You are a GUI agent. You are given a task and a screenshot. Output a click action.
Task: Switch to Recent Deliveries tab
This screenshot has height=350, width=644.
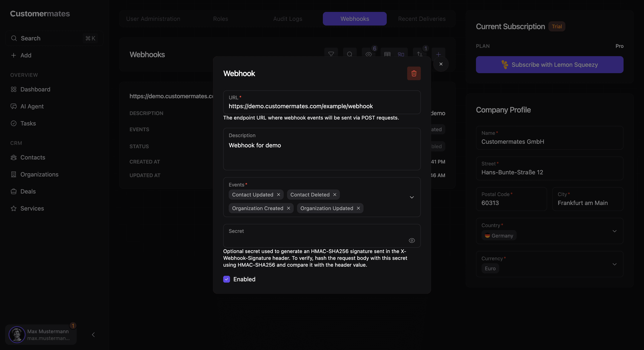(x=421, y=19)
